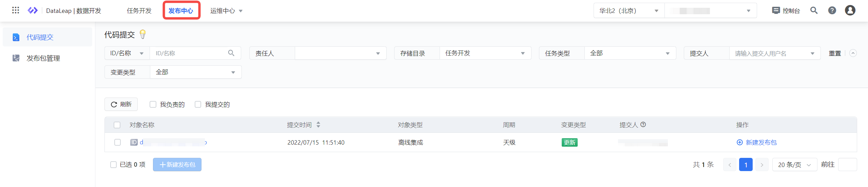Viewport: 868px width, 187px height.
Task: Open the app grid launcher icon
Action: click(16, 11)
